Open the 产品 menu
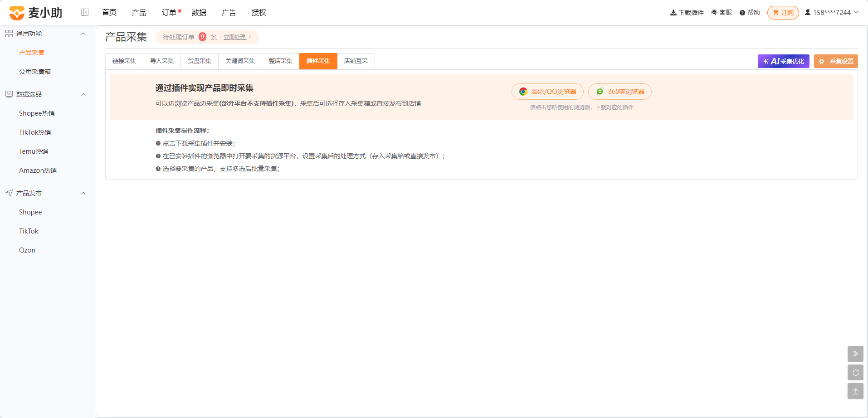Image resolution: width=868 pixels, height=418 pixels. click(x=139, y=13)
